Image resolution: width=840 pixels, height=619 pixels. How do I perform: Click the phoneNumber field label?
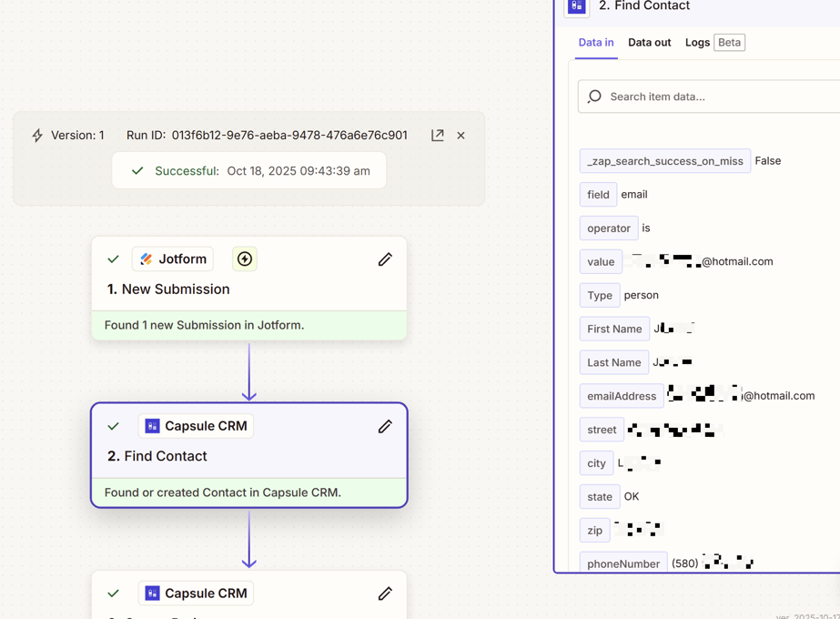pyautogui.click(x=623, y=563)
